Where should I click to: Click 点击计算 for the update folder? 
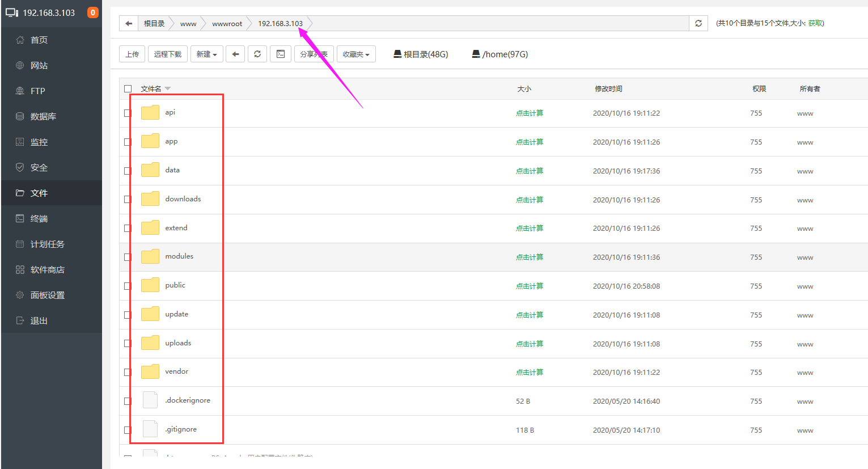coord(530,315)
